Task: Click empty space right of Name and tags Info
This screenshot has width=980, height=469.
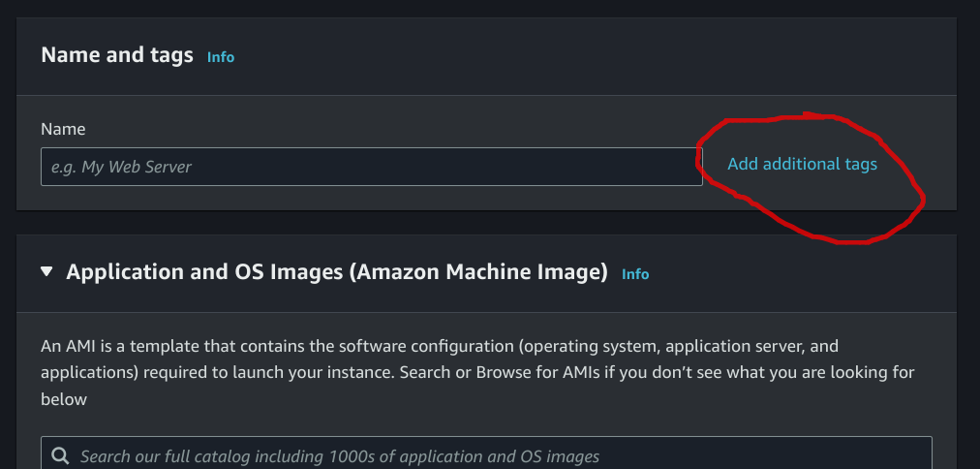Action: [581, 57]
